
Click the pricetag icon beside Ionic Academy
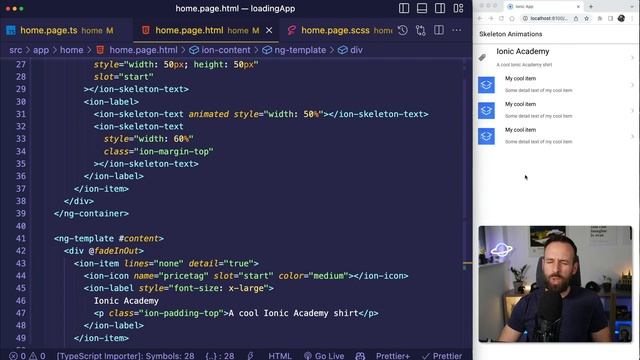pos(482,58)
